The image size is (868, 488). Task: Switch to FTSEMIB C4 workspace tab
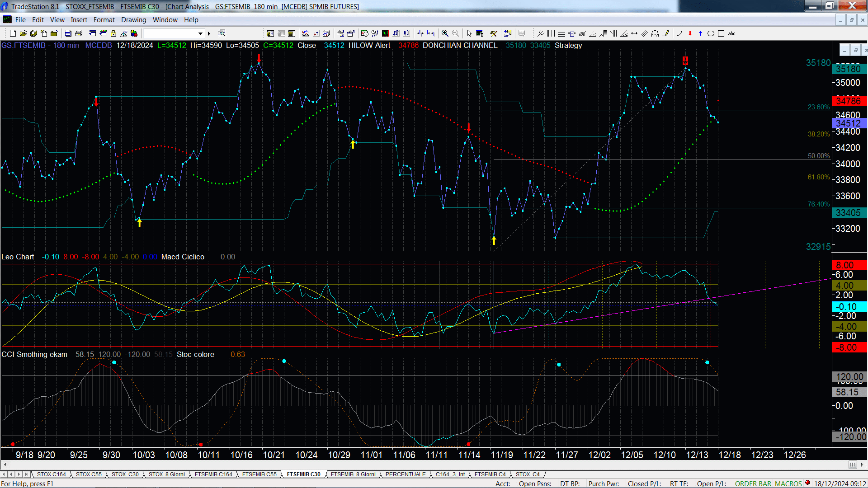pos(490,474)
